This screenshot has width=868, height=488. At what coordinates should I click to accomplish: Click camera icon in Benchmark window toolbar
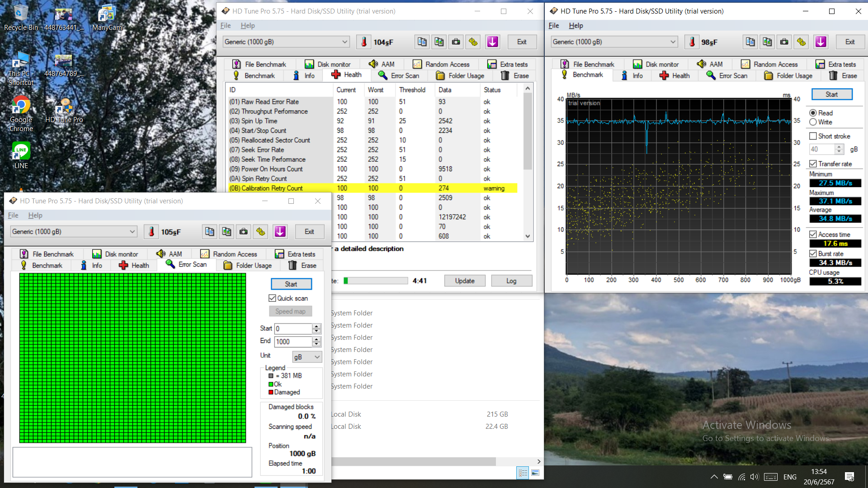pos(784,42)
